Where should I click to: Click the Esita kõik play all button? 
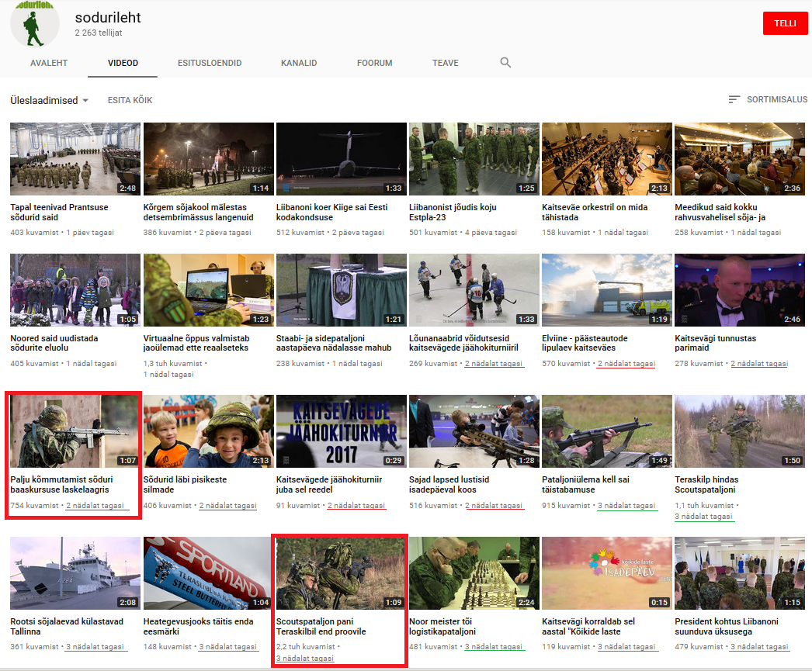130,101
